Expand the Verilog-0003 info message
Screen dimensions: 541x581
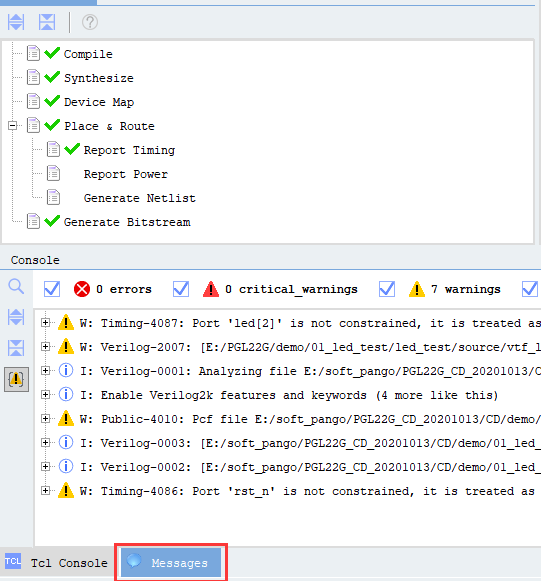tap(46, 442)
